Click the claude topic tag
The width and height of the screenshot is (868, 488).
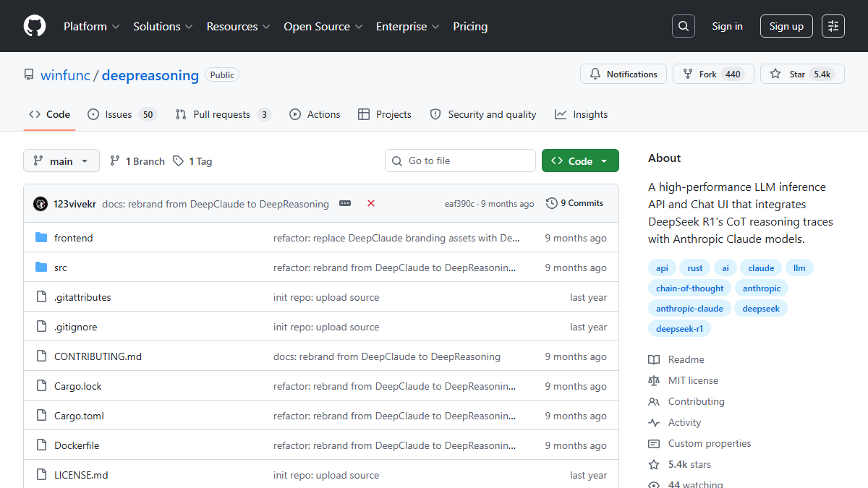click(761, 267)
